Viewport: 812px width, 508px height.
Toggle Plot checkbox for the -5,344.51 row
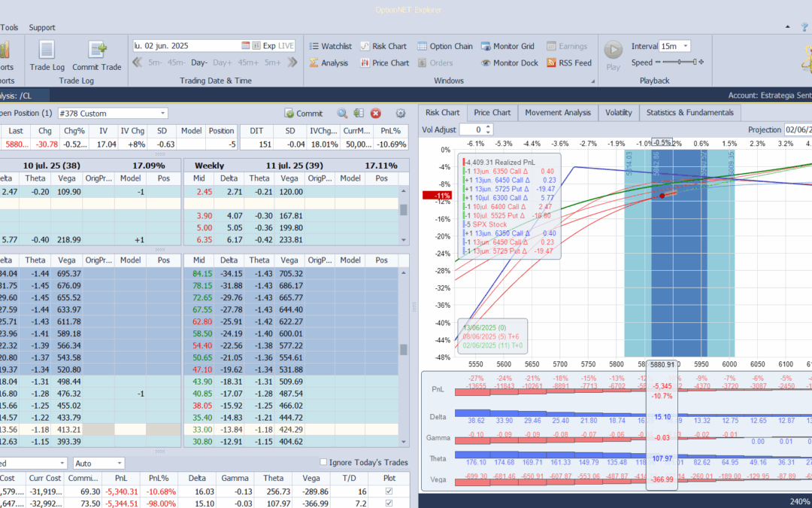[389, 503]
